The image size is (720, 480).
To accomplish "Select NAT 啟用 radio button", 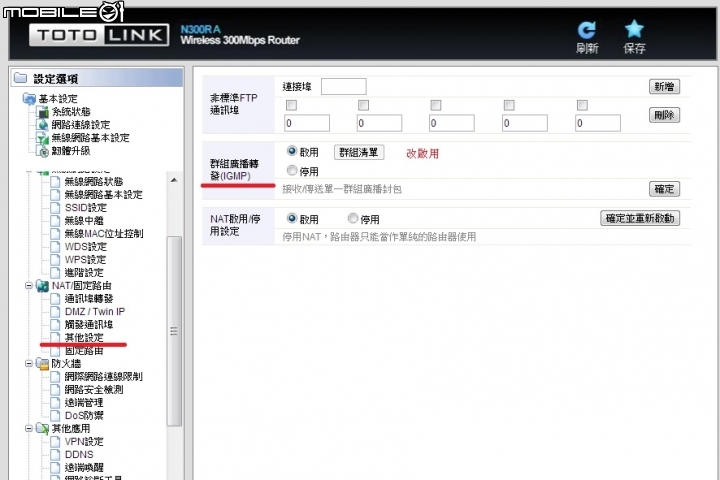I will click(x=292, y=218).
